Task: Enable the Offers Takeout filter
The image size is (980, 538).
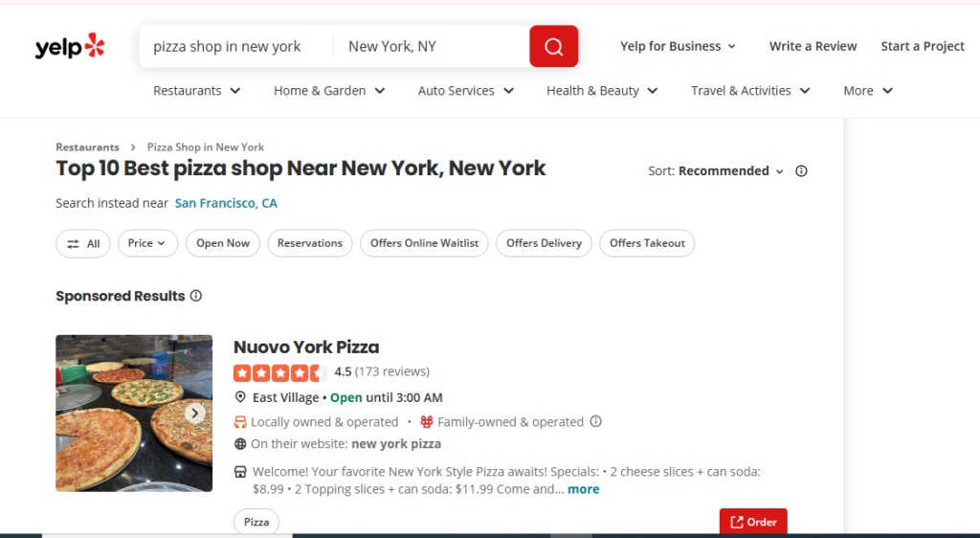Action: [x=648, y=243]
